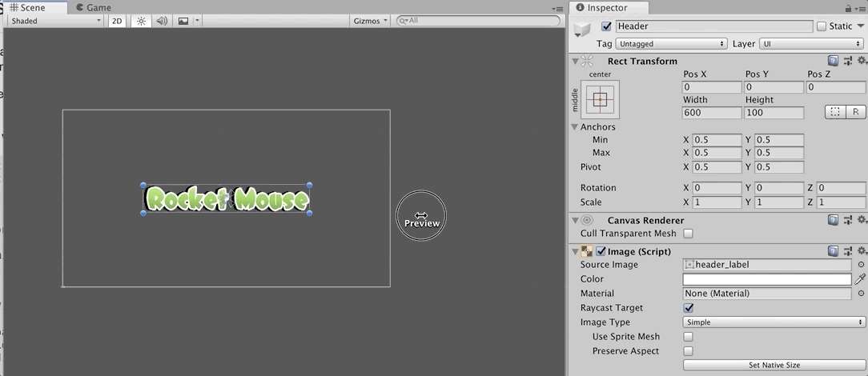868x376 pixels.
Task: Pick color with the eyedropper icon
Action: tap(861, 279)
